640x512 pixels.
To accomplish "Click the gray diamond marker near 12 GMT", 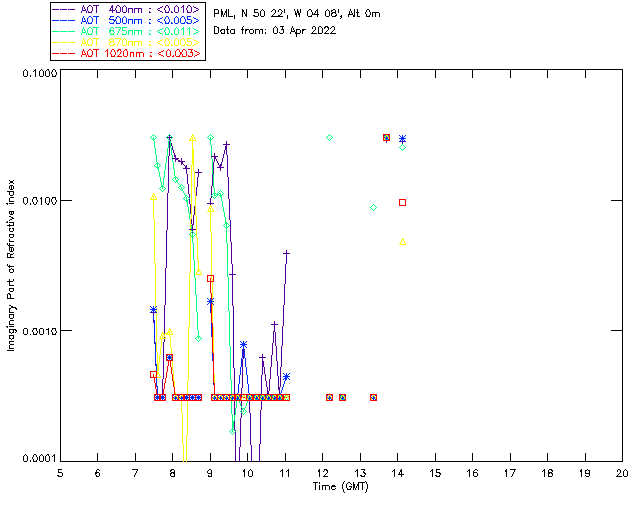I will point(329,137).
